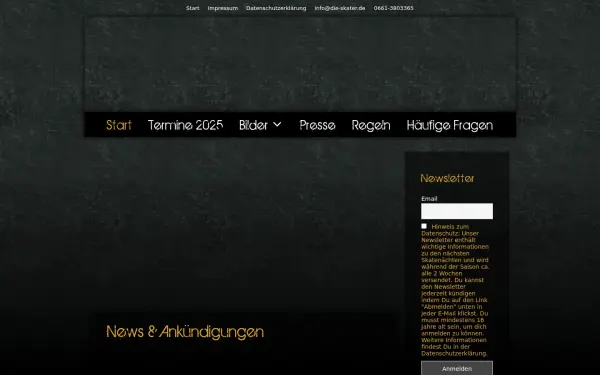This screenshot has width=600, height=375.
Task: Expand the Bilder submenu chevron
Action: [277, 124]
